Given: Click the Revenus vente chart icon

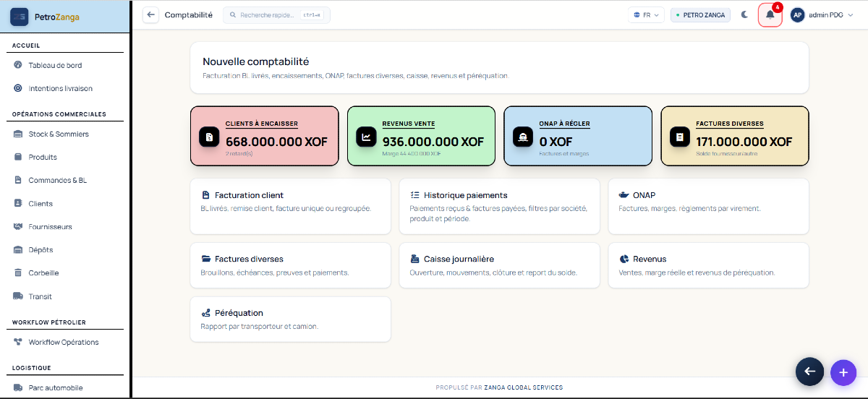Looking at the screenshot, I should [366, 137].
